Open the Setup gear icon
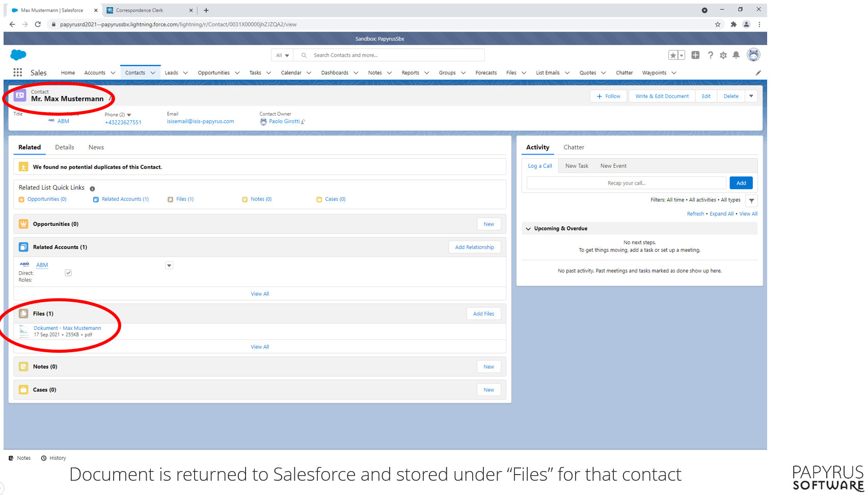Viewport: 868px width, 495px height. click(723, 55)
